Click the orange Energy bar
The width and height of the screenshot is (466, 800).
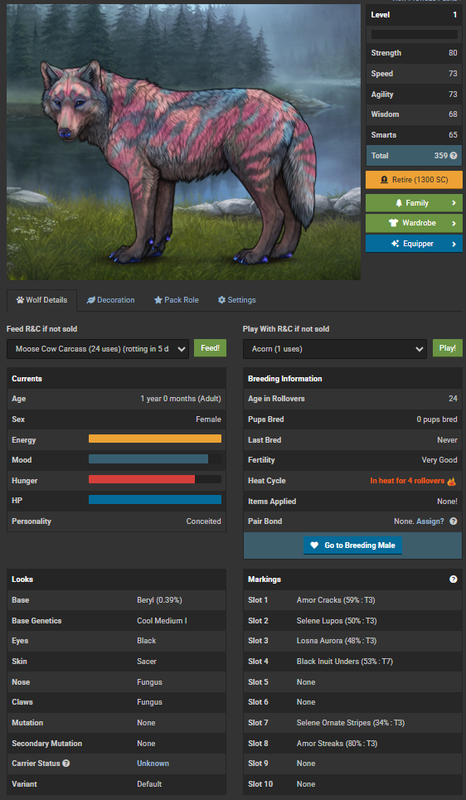(x=155, y=439)
